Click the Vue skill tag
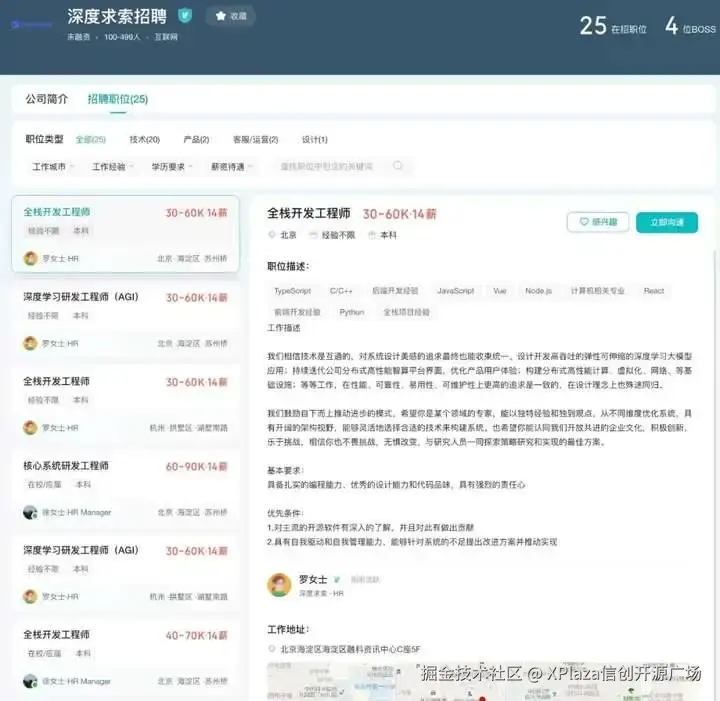This screenshot has height=701, width=720. coord(500,291)
